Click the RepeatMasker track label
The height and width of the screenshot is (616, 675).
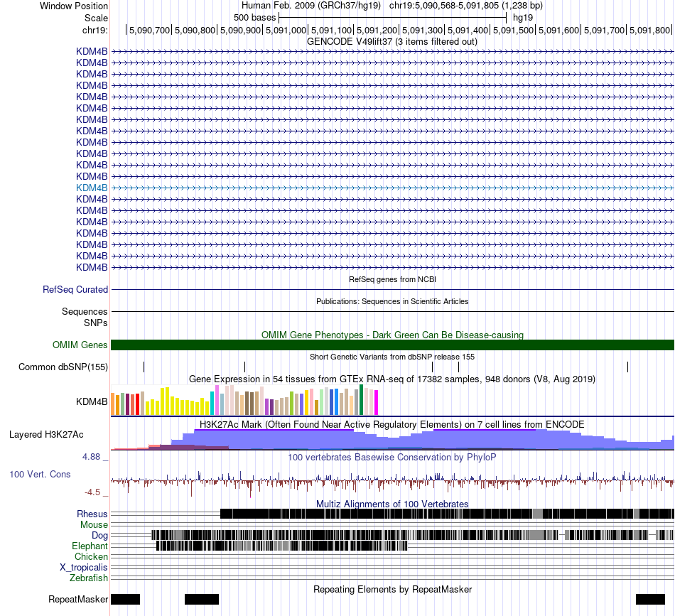(x=78, y=599)
